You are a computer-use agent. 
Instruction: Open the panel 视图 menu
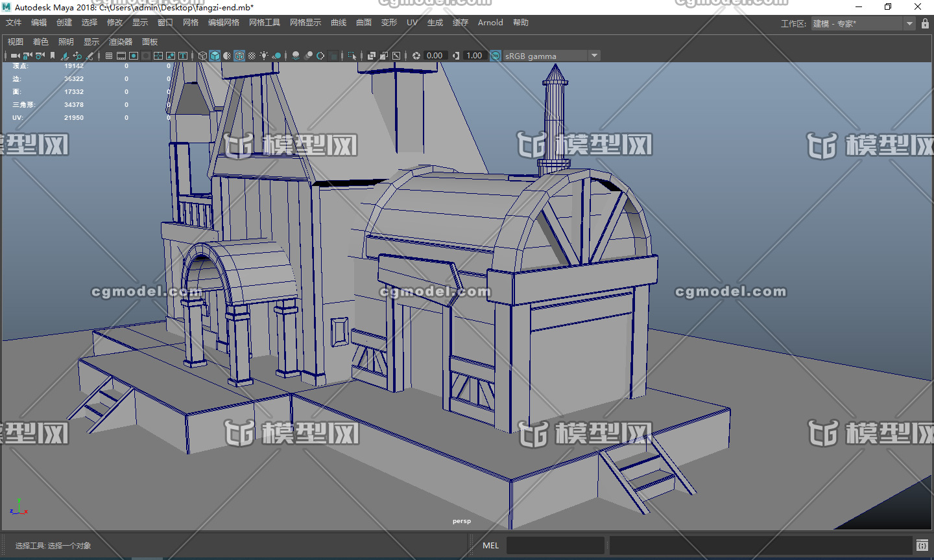pyautogui.click(x=16, y=41)
